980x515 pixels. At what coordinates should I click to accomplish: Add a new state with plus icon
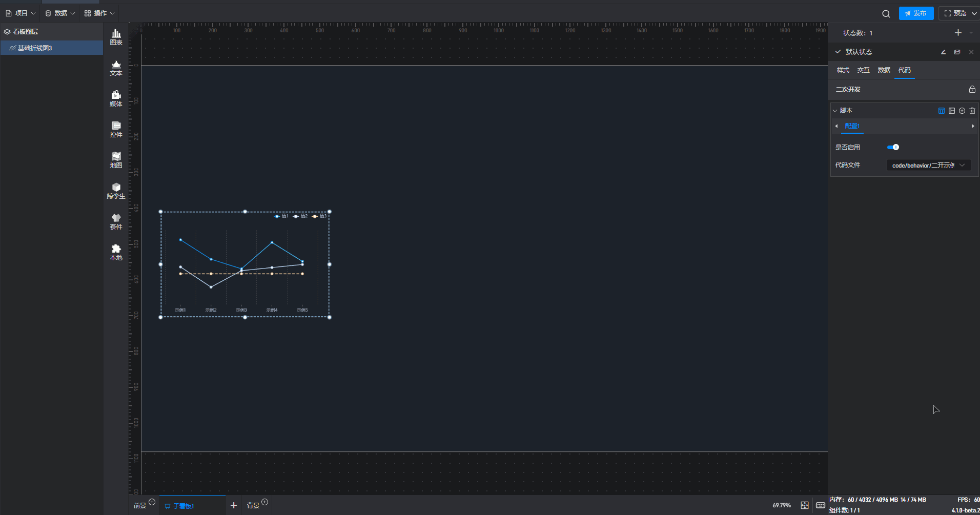[958, 33]
